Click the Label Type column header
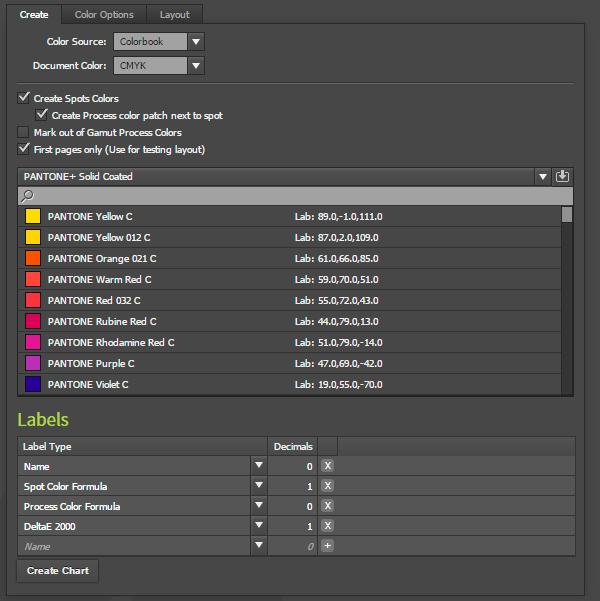Image resolution: width=600 pixels, height=601 pixels. (142, 447)
